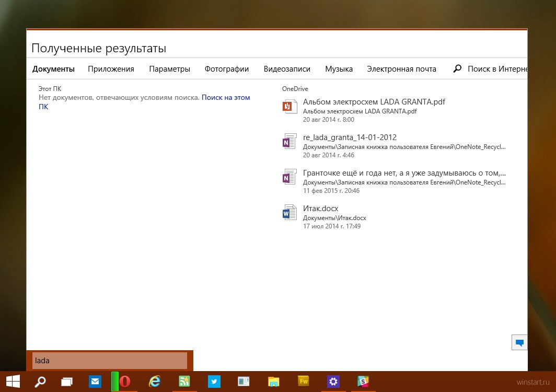556x392 pixels.
Task: Switch to the Параметры tab
Action: pyautogui.click(x=169, y=69)
